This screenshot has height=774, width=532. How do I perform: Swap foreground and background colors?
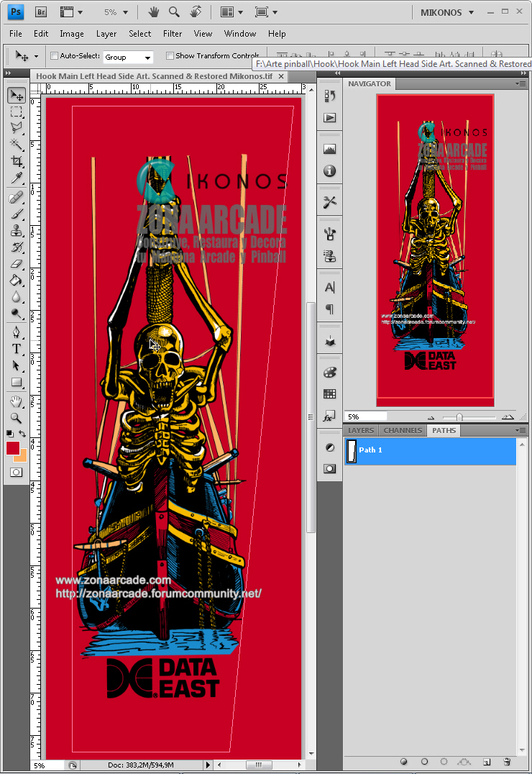coord(22,434)
